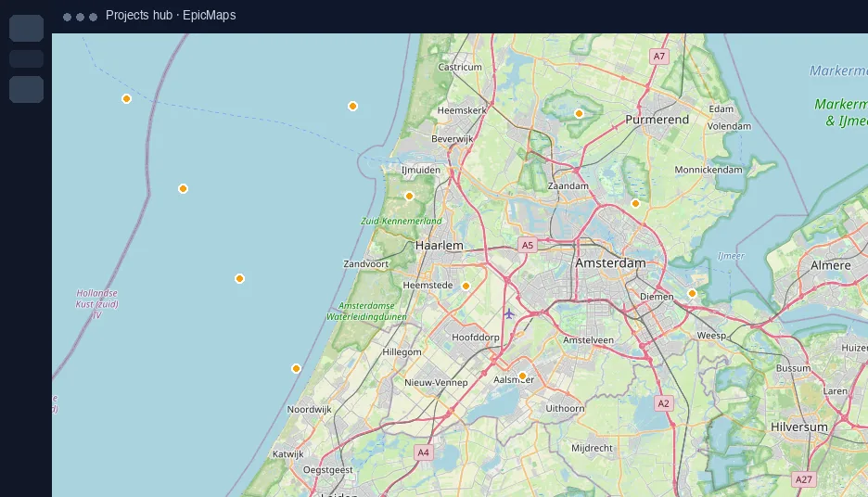The width and height of the screenshot is (868, 497).
Task: Click the Hillegom label
Action: [402, 352]
